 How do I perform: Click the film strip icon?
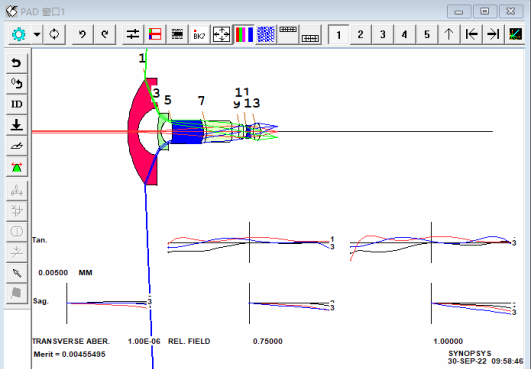pyautogui.click(x=177, y=35)
